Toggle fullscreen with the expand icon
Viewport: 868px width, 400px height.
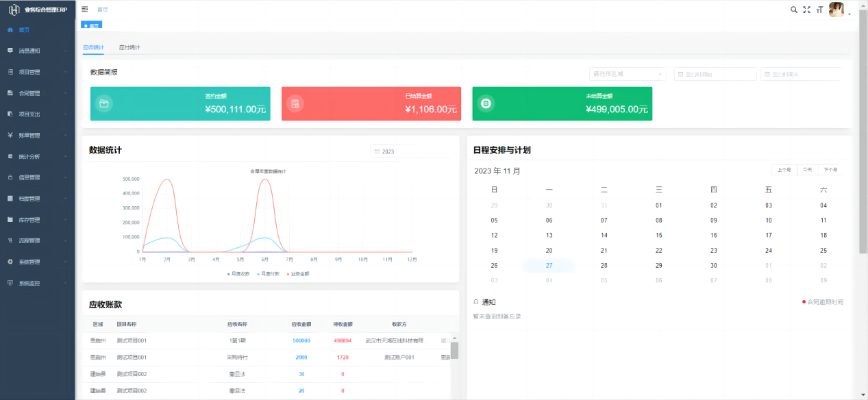pyautogui.click(x=806, y=10)
